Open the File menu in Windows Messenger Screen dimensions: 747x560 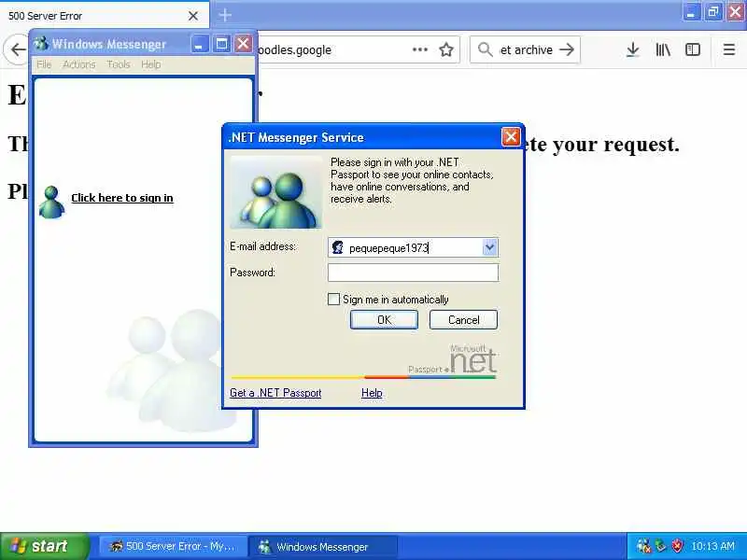click(44, 64)
